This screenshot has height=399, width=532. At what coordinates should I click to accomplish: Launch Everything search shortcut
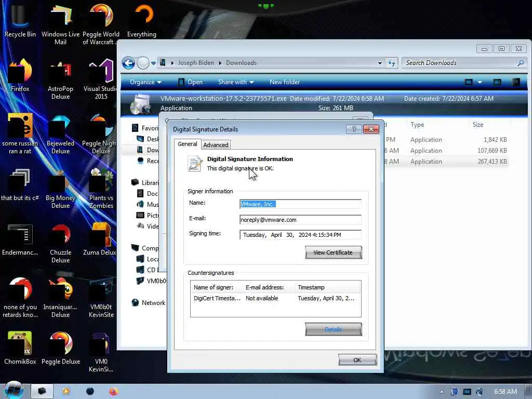(141, 21)
